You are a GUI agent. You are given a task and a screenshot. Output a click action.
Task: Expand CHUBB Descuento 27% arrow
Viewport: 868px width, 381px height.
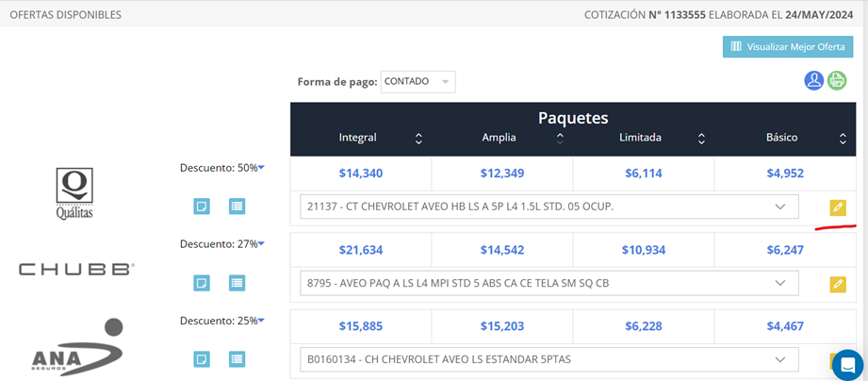[x=261, y=243]
